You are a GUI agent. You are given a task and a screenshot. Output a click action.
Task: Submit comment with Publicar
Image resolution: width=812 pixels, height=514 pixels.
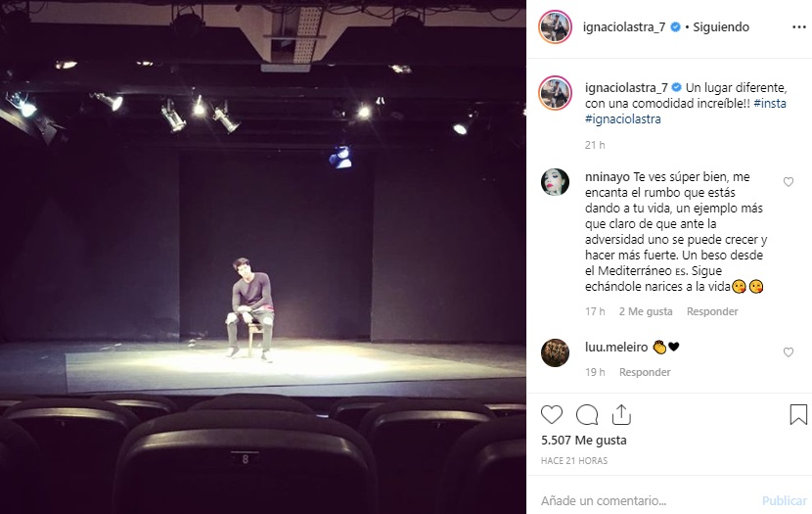pos(784,500)
